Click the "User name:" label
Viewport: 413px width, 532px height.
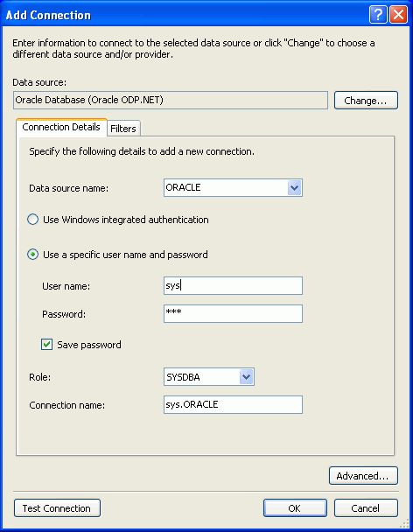pos(66,286)
